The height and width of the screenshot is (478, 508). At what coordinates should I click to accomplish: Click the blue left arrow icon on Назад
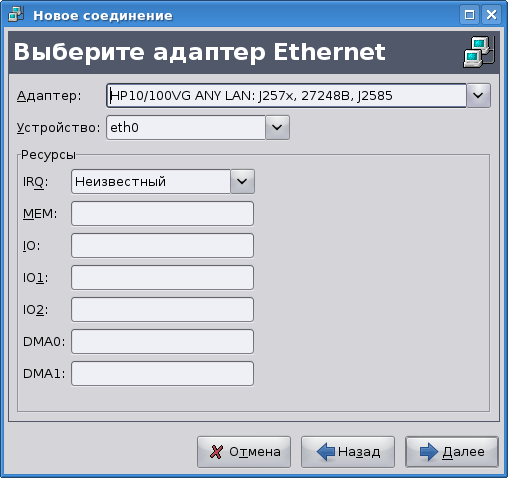[326, 452]
